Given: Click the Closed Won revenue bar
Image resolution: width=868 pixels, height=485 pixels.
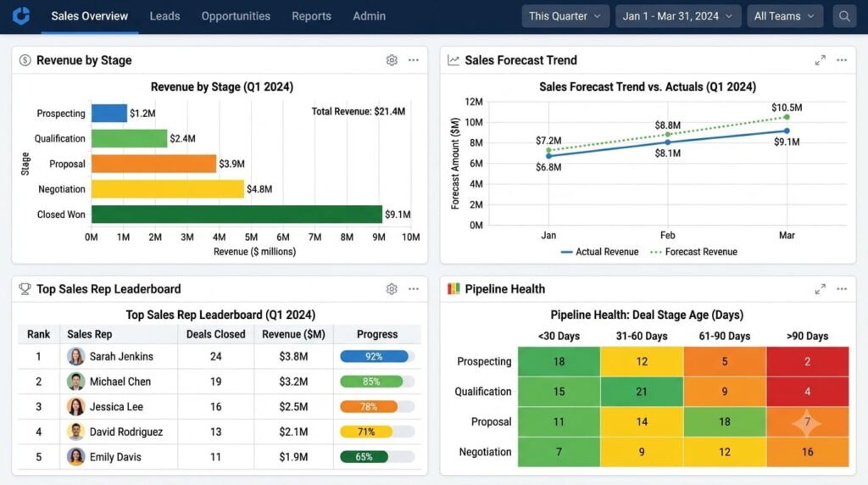Looking at the screenshot, I should tap(237, 215).
